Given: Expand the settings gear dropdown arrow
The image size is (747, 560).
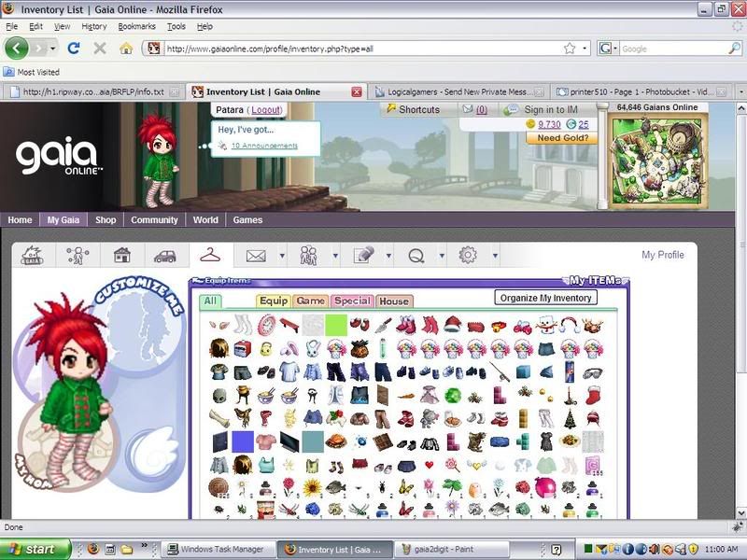Looking at the screenshot, I should pos(496,256).
